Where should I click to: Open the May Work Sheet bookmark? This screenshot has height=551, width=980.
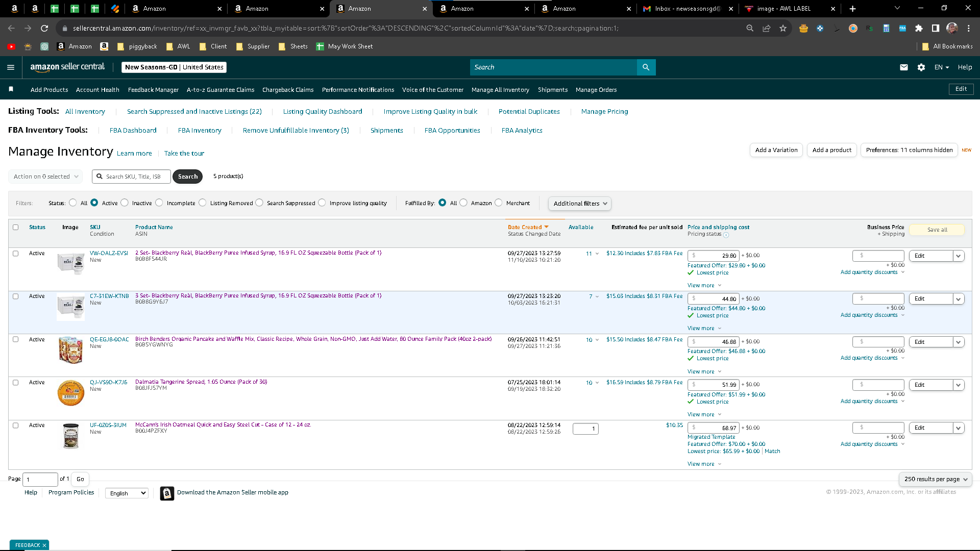tap(345, 46)
